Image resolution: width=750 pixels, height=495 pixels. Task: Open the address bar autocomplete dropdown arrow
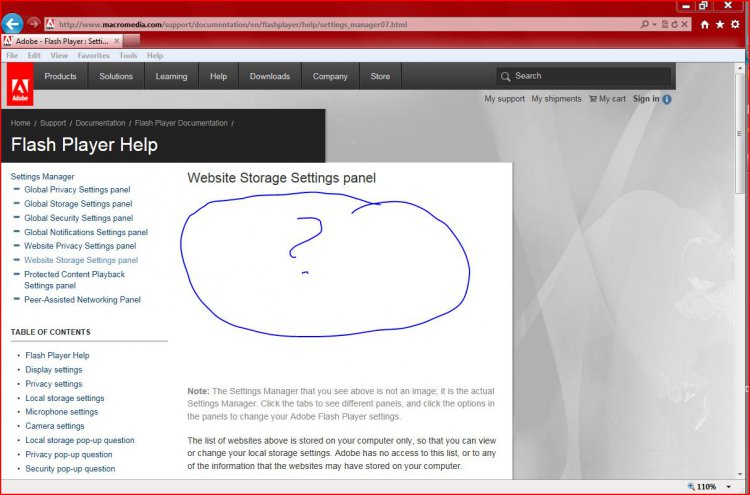tap(654, 24)
